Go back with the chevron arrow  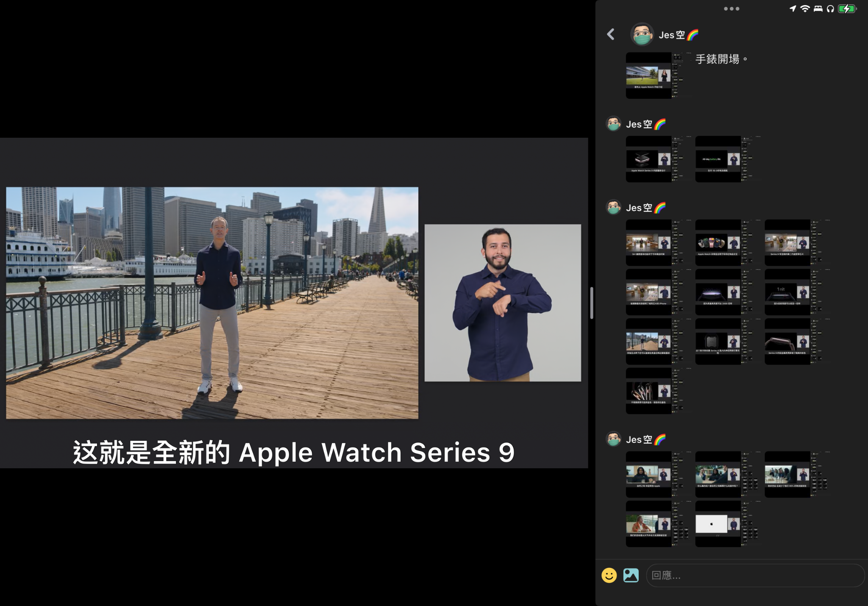[611, 34]
